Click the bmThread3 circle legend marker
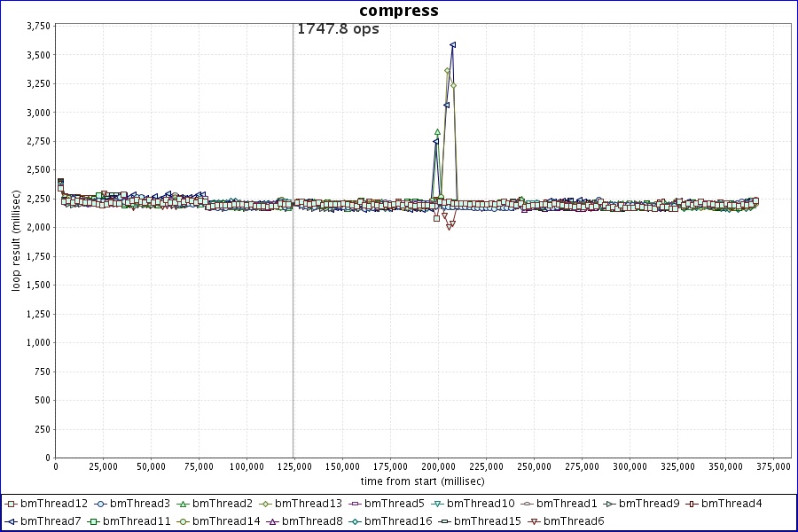This screenshot has width=798, height=532. click(100, 504)
